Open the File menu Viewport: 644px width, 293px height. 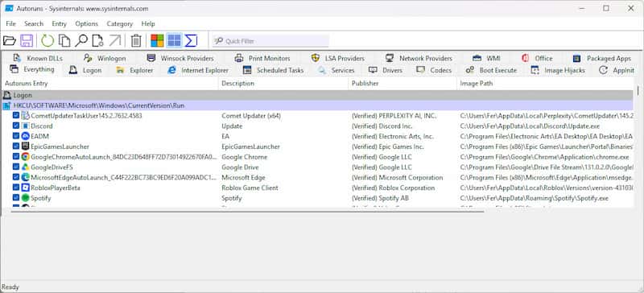pyautogui.click(x=10, y=24)
